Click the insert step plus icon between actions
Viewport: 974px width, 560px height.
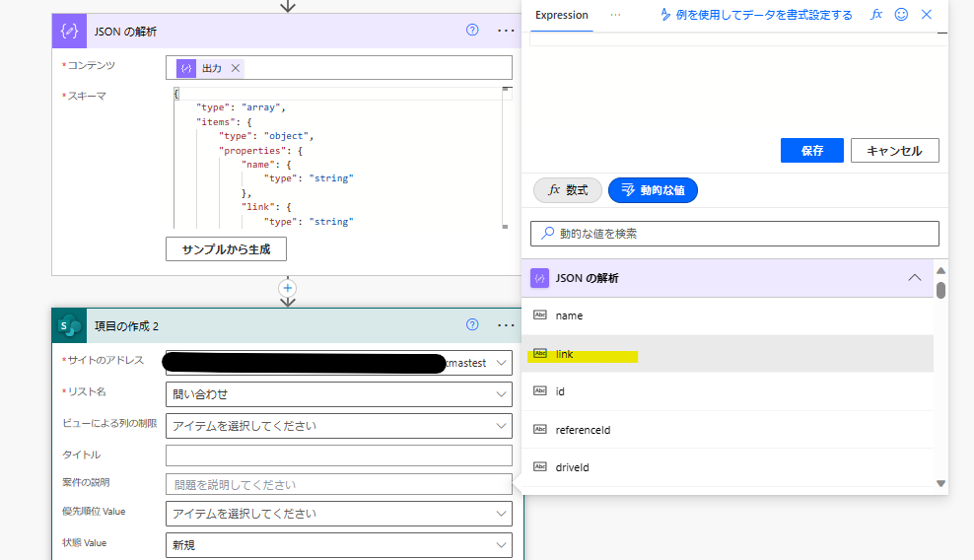coord(288,288)
